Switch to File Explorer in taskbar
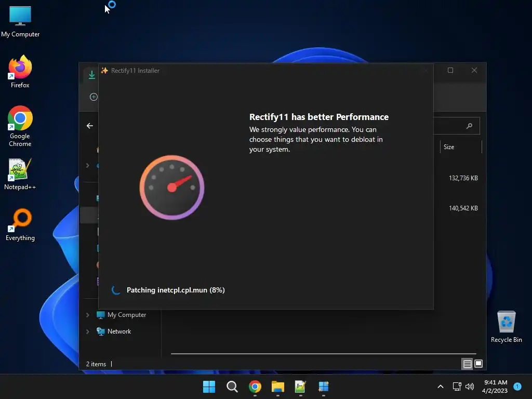The height and width of the screenshot is (399, 532). tap(277, 387)
